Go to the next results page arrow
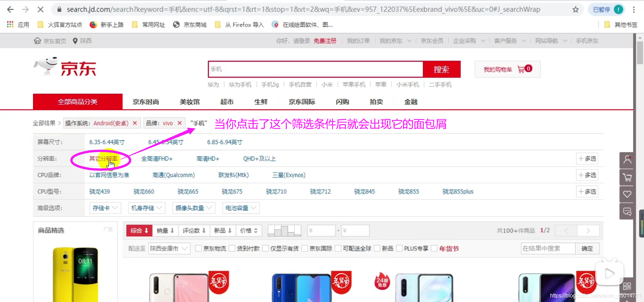This screenshot has width=644, height=302. pos(588,231)
